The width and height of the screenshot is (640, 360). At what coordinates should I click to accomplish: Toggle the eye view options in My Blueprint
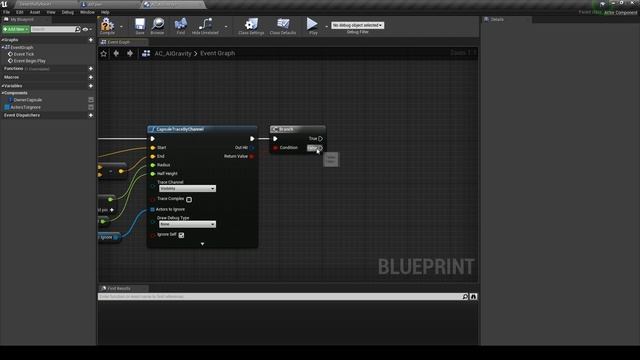coord(85,29)
